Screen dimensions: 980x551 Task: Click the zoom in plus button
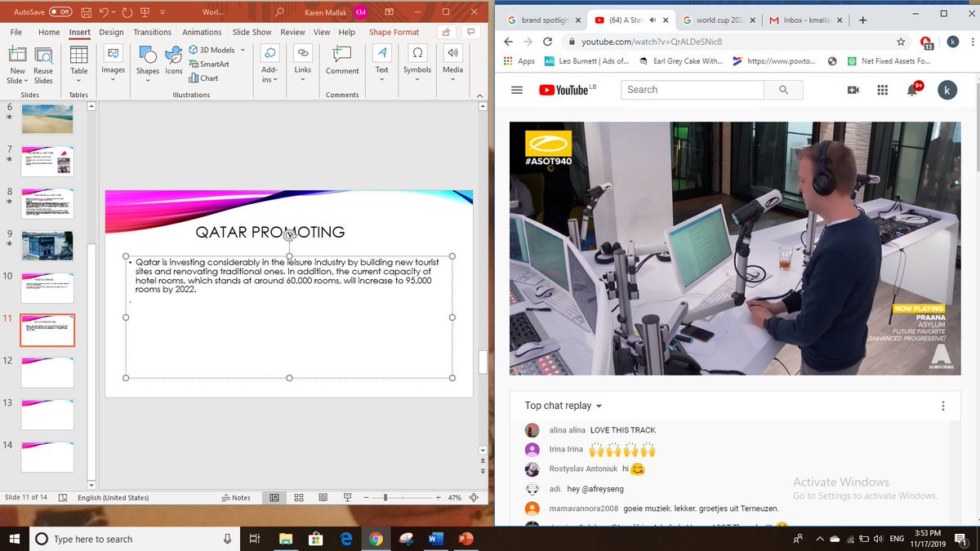click(x=438, y=497)
